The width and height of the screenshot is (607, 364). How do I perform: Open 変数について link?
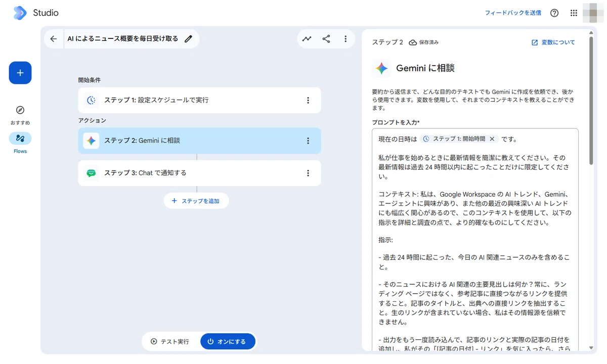click(553, 42)
